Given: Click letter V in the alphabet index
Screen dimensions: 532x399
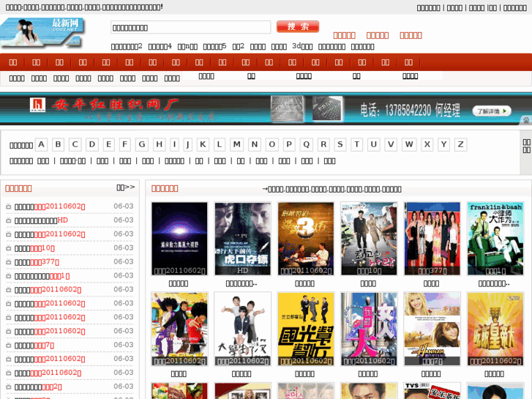Looking at the screenshot, I should [391, 145].
